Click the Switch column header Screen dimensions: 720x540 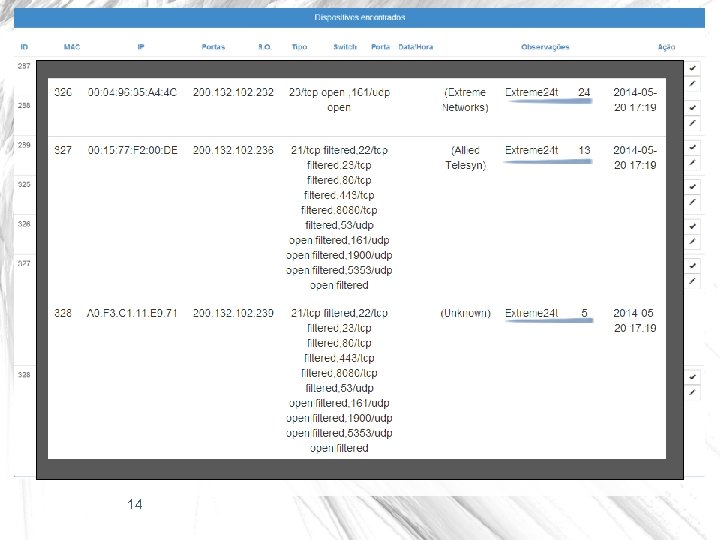(345, 47)
